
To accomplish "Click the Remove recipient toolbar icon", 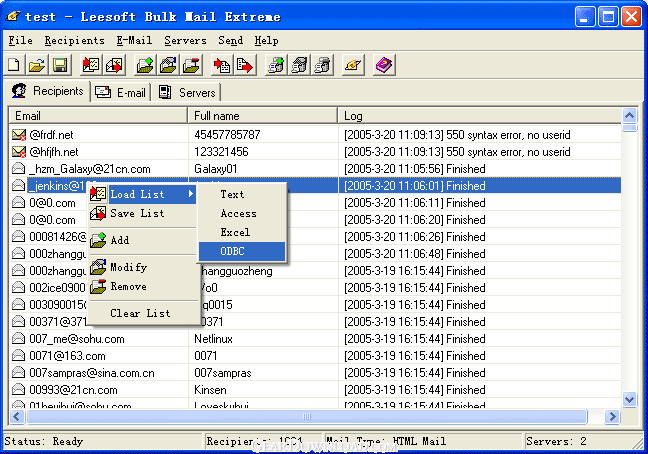I will pyautogui.click(x=191, y=65).
